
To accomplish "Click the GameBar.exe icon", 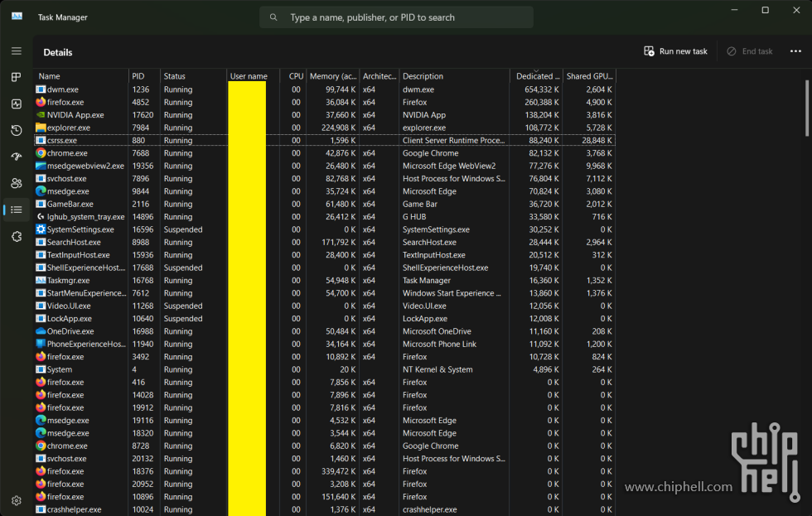I will (41, 204).
